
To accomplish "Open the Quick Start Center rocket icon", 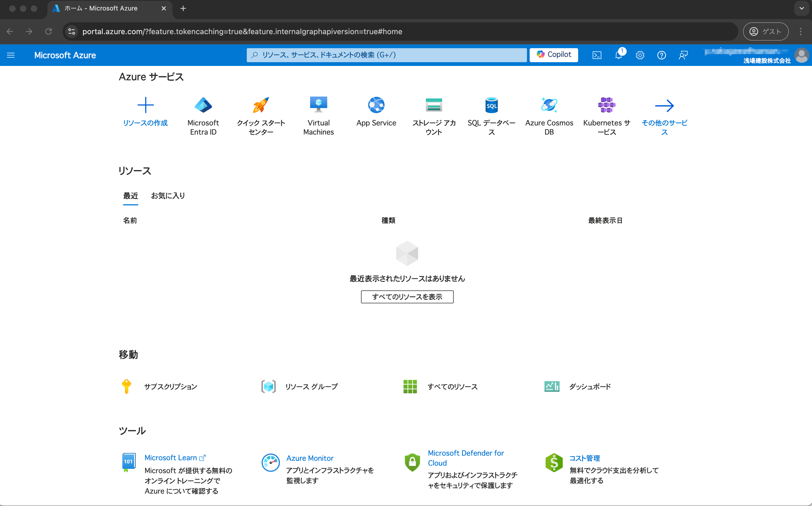I will coord(261,105).
